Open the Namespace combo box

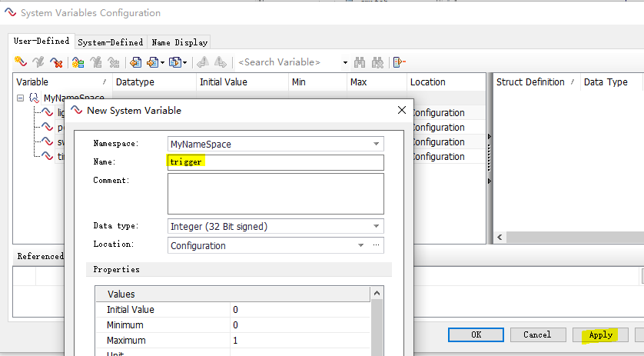tap(276, 144)
